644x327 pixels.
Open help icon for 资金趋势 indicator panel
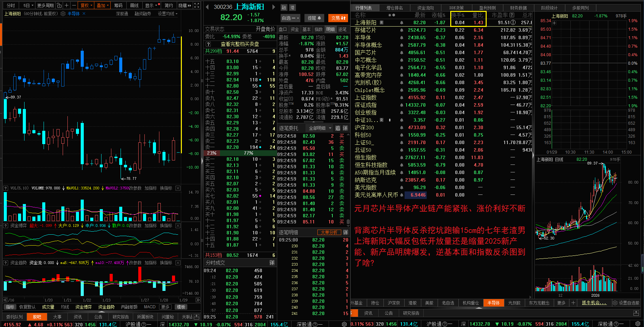point(5,263)
